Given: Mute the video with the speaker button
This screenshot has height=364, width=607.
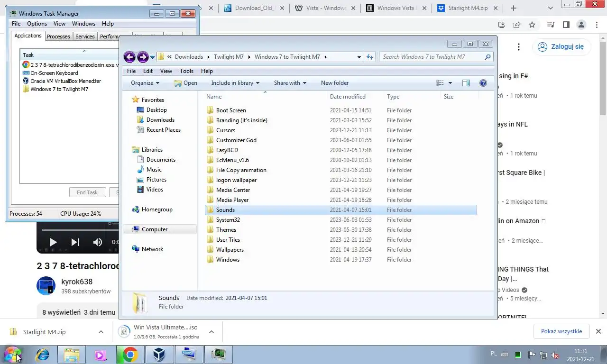Looking at the screenshot, I should coord(97,242).
